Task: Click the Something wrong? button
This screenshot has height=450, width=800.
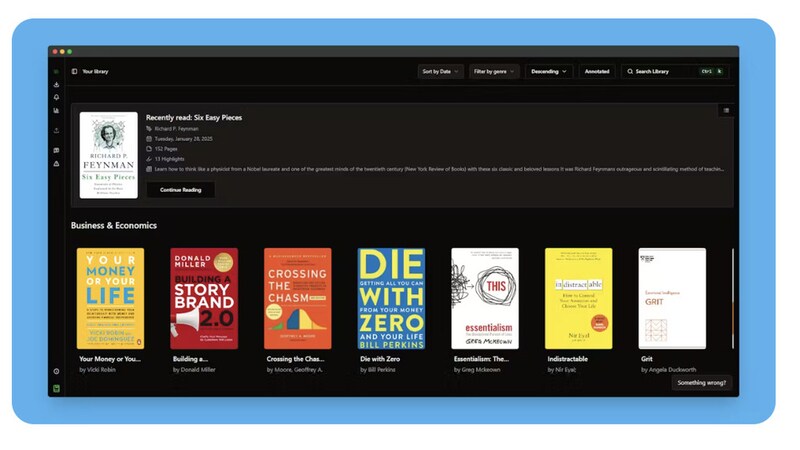Action: point(703,383)
